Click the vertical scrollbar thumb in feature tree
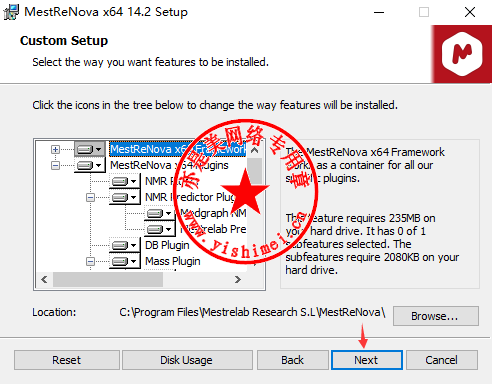The image size is (492, 384). [255, 171]
